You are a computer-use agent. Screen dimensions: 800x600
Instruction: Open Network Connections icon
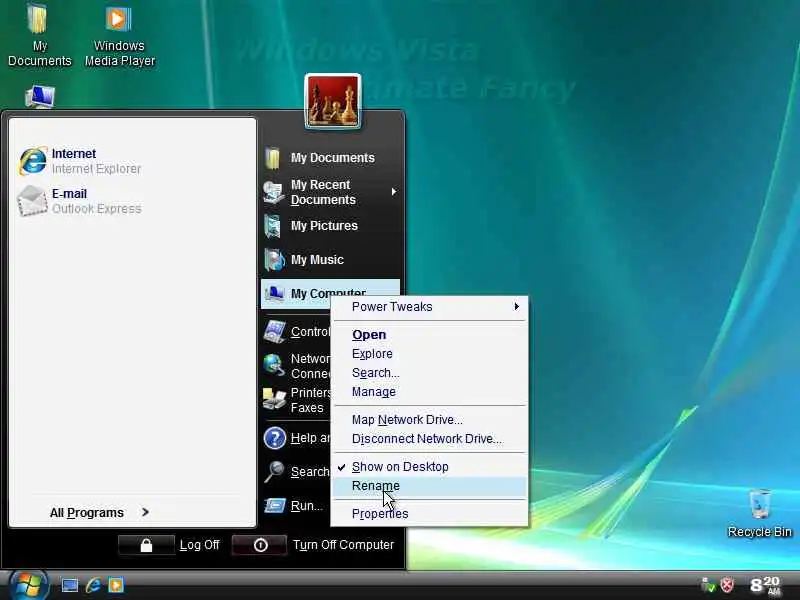point(274,365)
